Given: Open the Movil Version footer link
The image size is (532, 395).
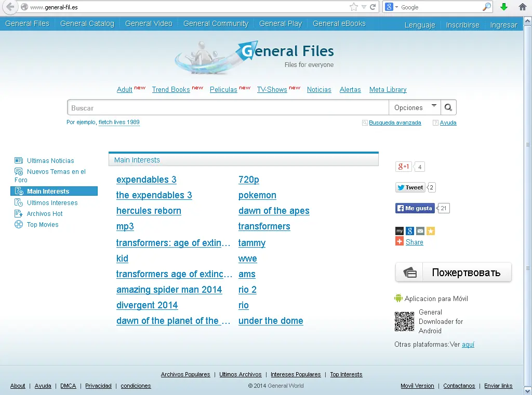Looking at the screenshot, I should (417, 386).
